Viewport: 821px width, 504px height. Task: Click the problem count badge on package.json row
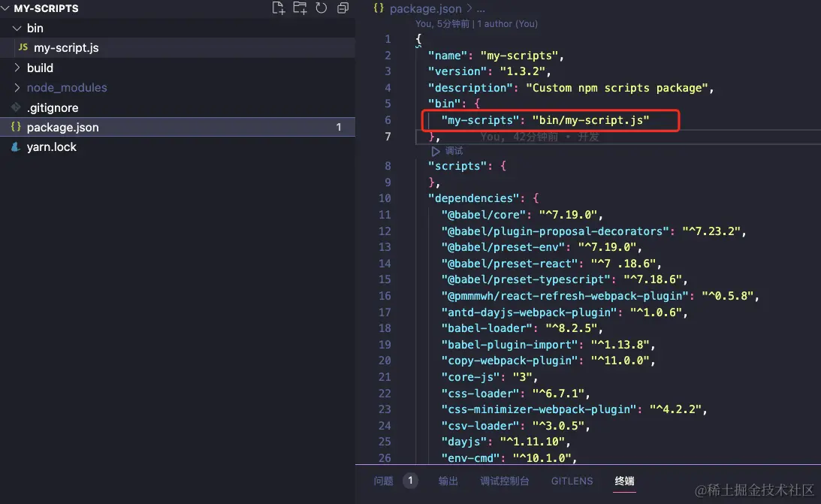click(x=339, y=127)
